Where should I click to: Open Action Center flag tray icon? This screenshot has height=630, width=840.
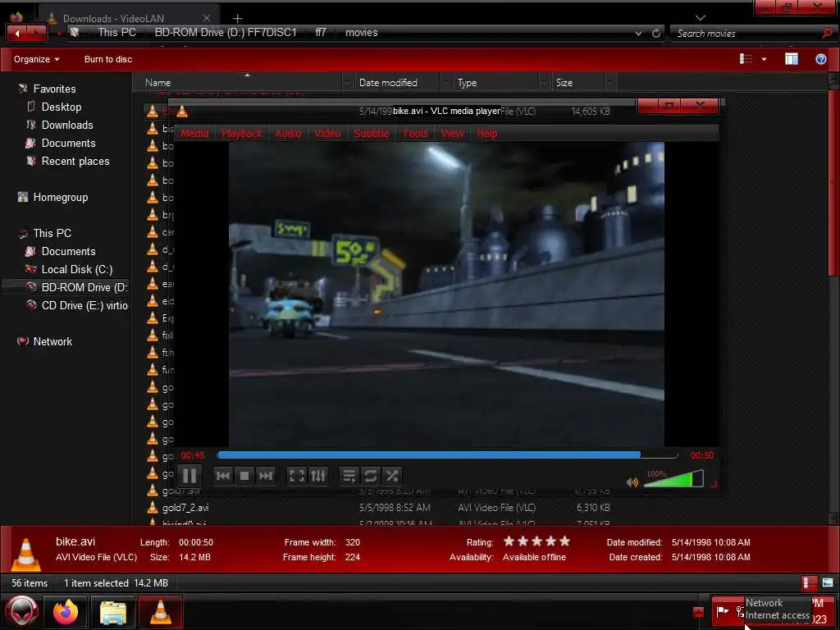click(x=723, y=610)
